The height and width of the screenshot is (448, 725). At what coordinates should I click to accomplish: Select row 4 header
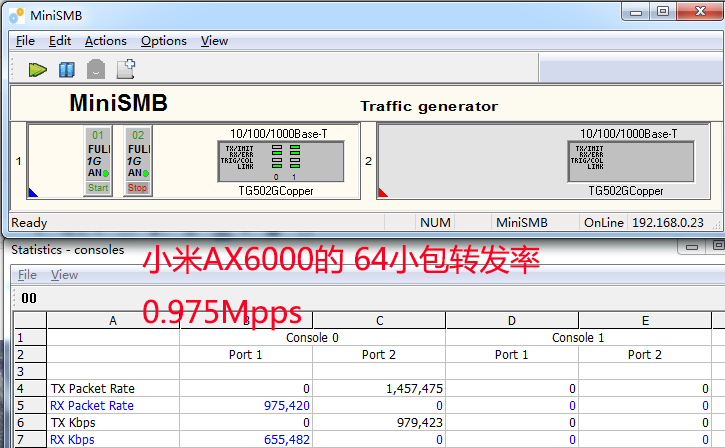(x=30, y=388)
